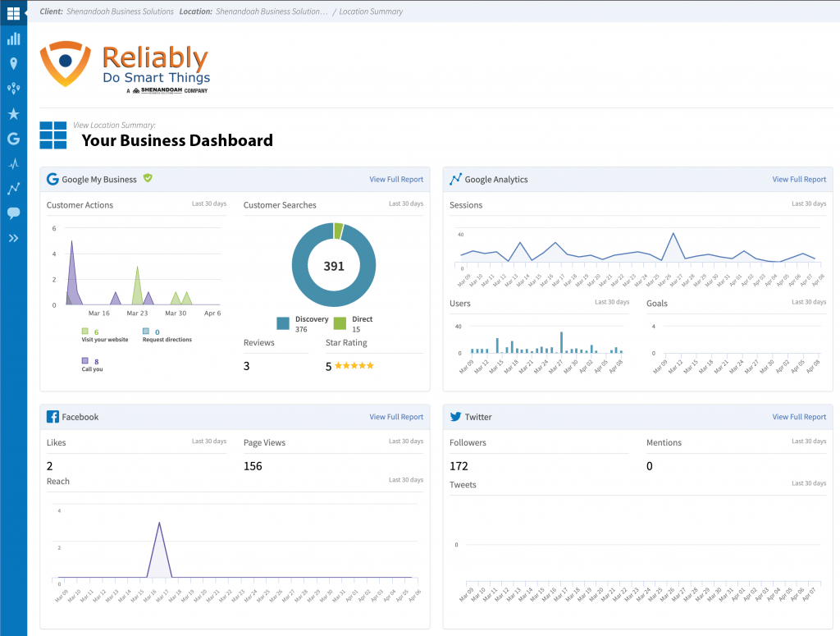Click the tallest Users bar
This screenshot has width=840, height=636.
point(561,342)
